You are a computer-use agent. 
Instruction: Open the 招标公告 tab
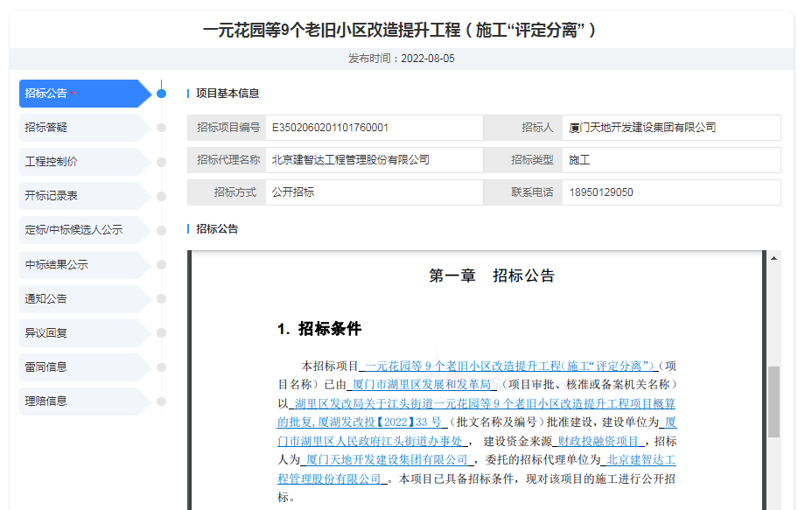pos(79,94)
